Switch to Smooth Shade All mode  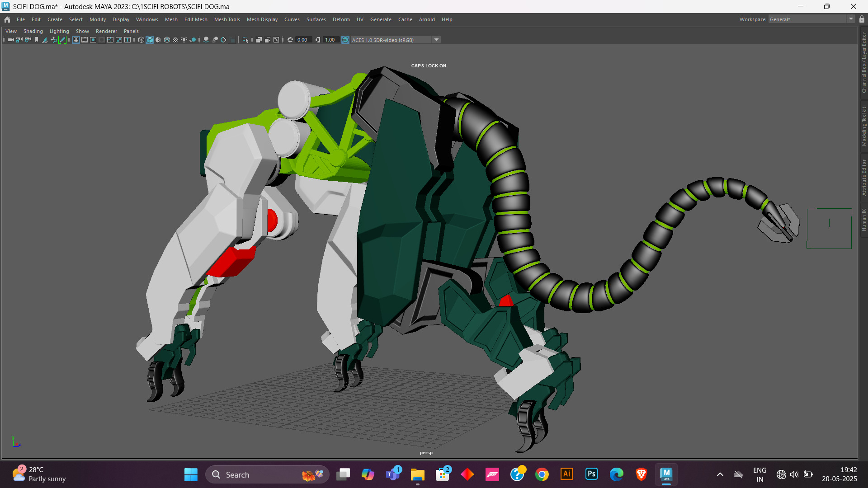click(x=150, y=40)
